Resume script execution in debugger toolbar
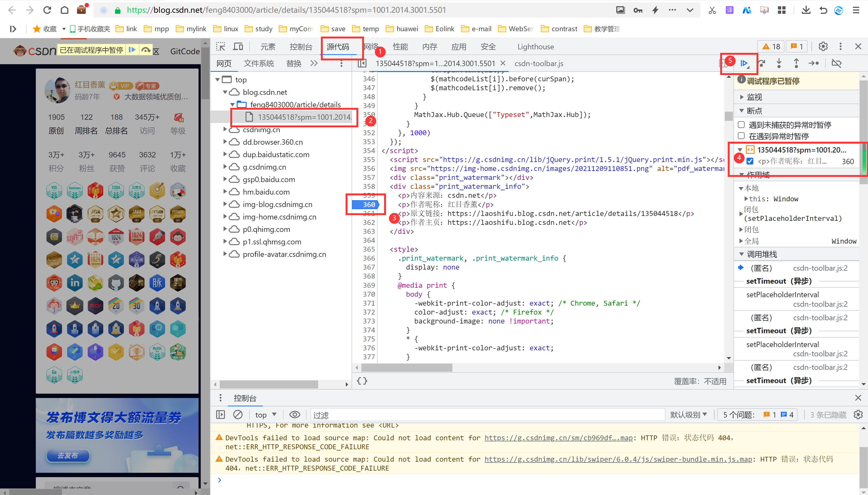The image size is (868, 495). coord(745,63)
